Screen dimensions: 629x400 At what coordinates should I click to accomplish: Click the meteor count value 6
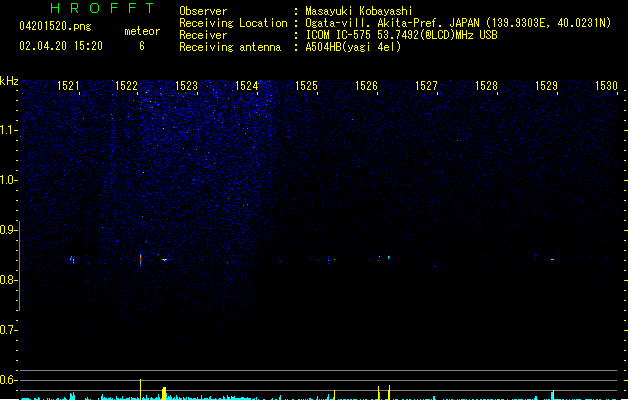[x=142, y=46]
